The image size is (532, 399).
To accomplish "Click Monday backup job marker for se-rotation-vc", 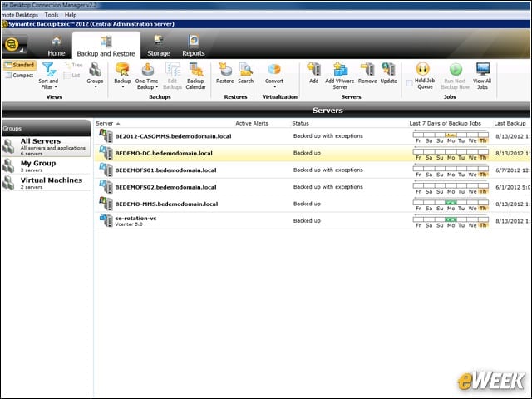I will coord(451,219).
